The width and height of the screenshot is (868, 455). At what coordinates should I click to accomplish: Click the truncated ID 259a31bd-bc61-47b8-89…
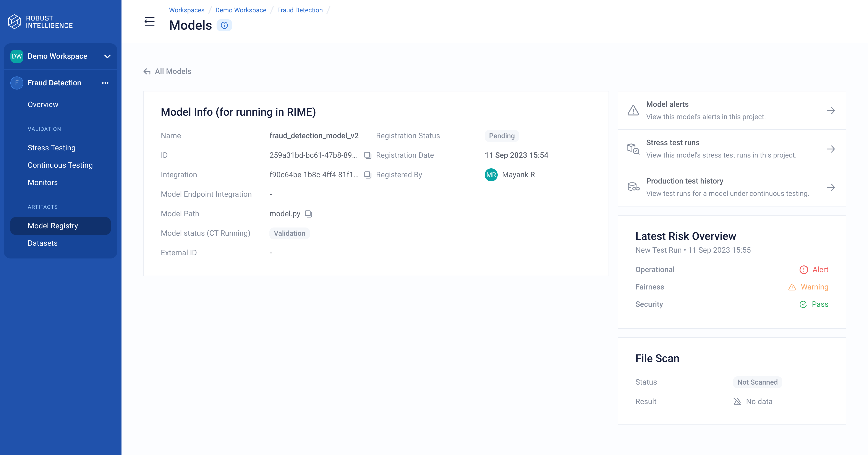click(x=313, y=155)
